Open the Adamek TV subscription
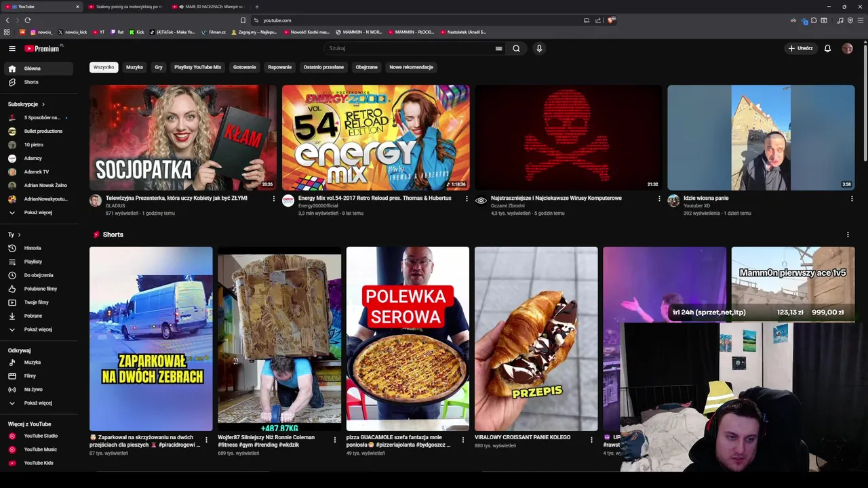The height and width of the screenshot is (488, 868). (x=38, y=171)
